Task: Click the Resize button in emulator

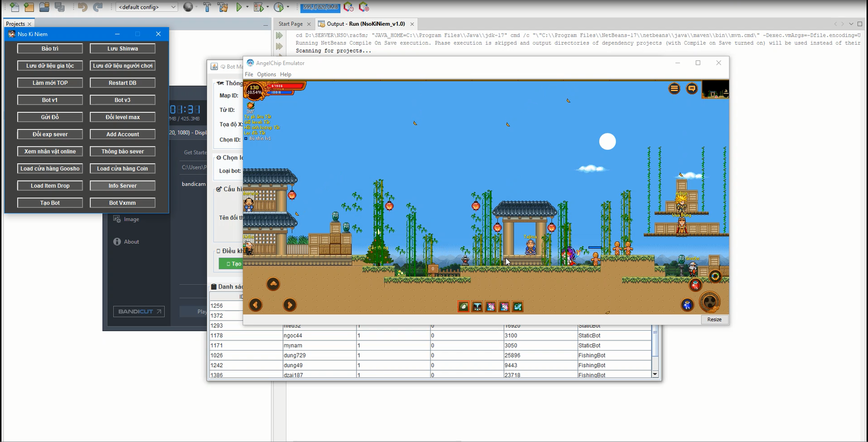Action: (x=714, y=319)
